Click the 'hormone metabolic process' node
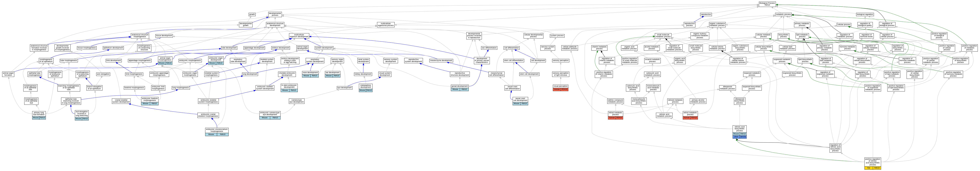980x171 pixels. point(847,48)
